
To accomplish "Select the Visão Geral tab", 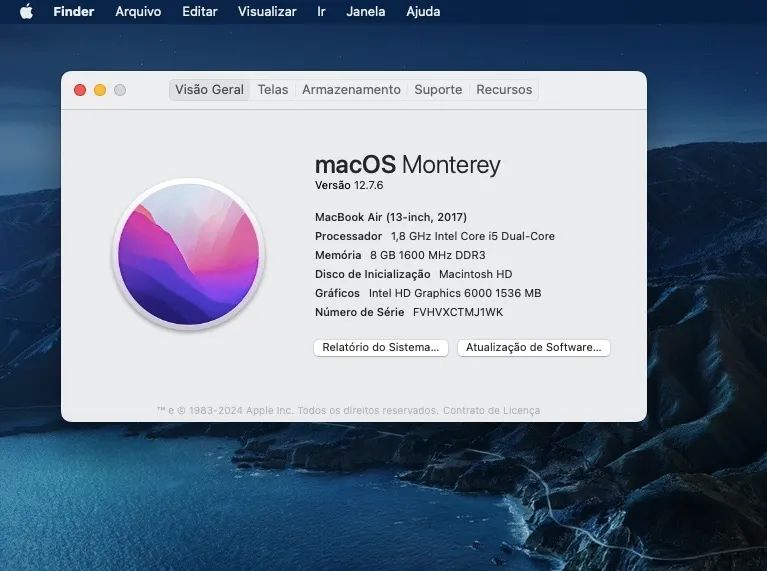I will coord(209,90).
